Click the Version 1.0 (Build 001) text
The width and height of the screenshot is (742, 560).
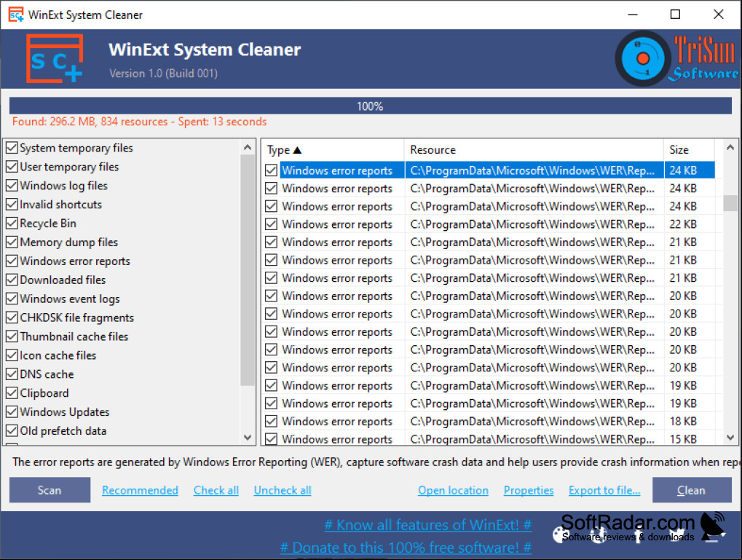[163, 74]
